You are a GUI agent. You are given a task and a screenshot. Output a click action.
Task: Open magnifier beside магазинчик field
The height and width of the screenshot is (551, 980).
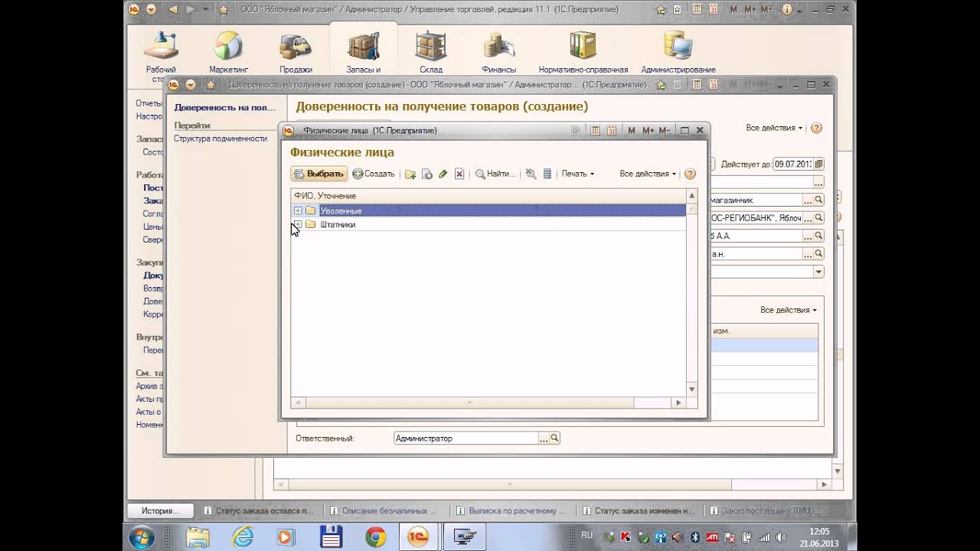click(x=818, y=200)
